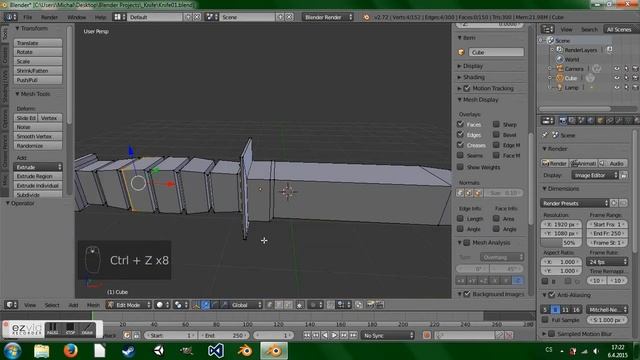Enable the Seams overlay checkbox
Screen dimensions: 640x360
pyautogui.click(x=460, y=155)
